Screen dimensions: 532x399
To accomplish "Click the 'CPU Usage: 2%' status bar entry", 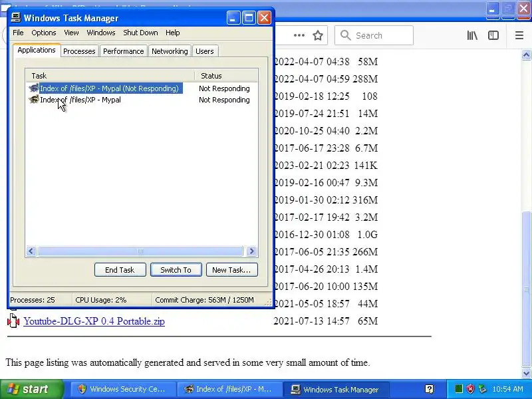I will (x=101, y=300).
